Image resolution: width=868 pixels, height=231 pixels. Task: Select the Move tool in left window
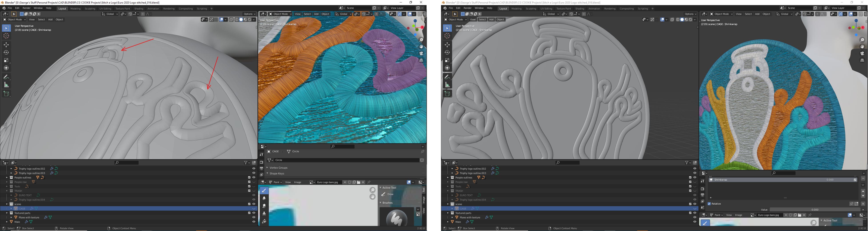tap(6, 45)
